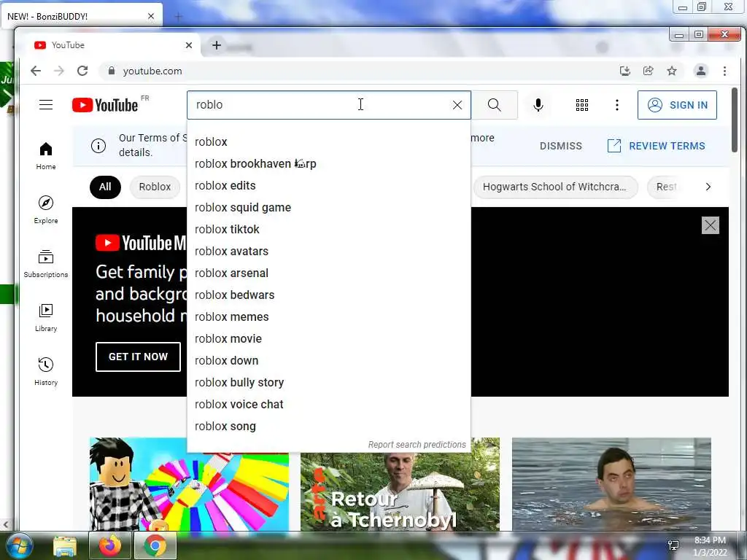Open the Chrome profile avatar
The image size is (747, 560).
[x=701, y=71]
